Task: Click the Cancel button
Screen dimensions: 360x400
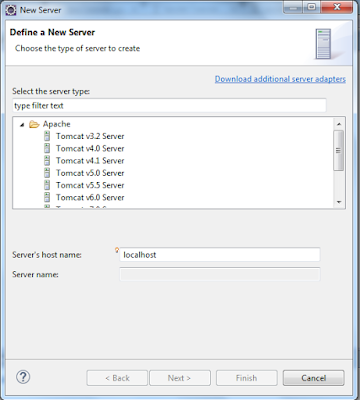Action: pyautogui.click(x=313, y=378)
